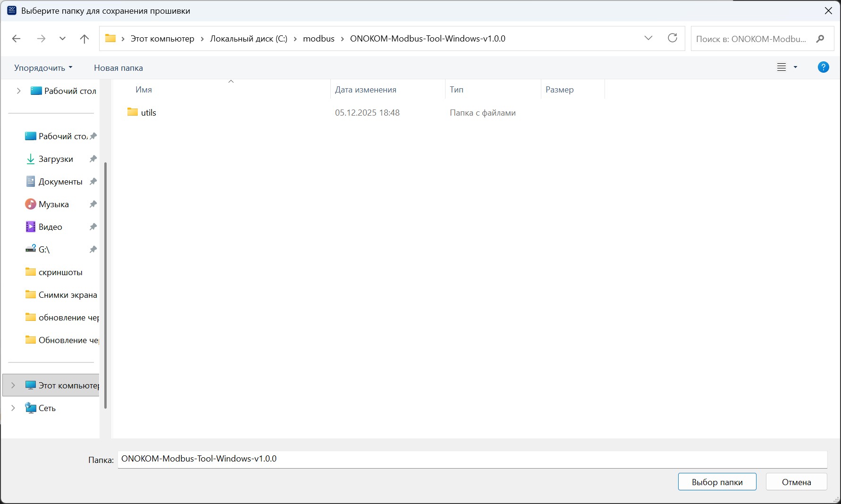
Task: Open help with the question mark icon
Action: (823, 67)
